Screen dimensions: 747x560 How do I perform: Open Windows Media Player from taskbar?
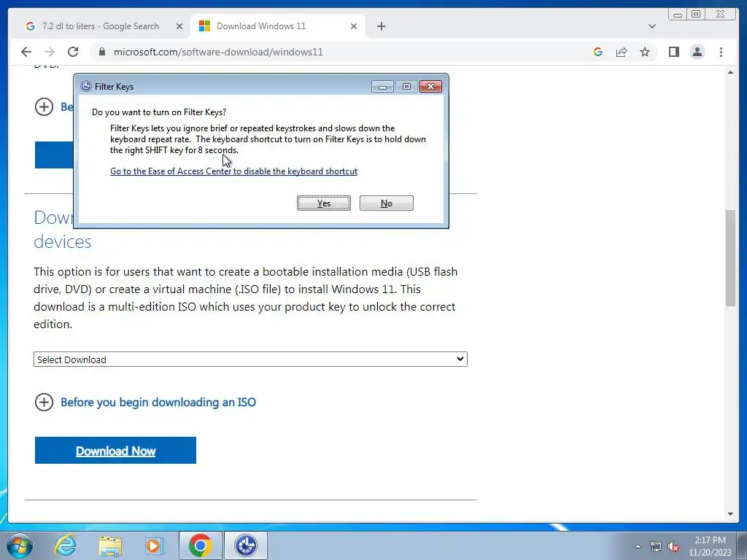pos(154,545)
